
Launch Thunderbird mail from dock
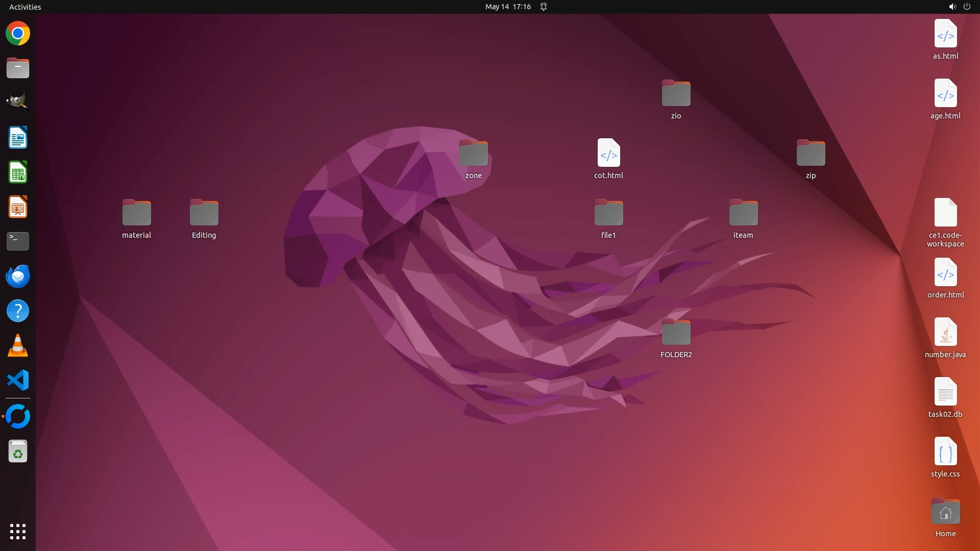18,277
